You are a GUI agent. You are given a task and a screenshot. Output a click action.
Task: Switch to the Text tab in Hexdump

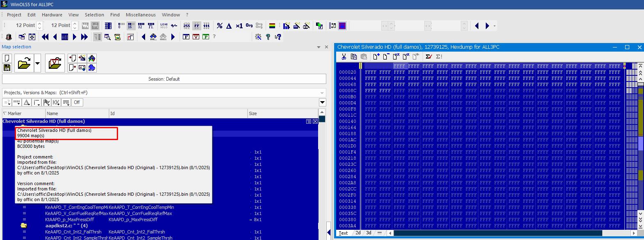(343, 233)
